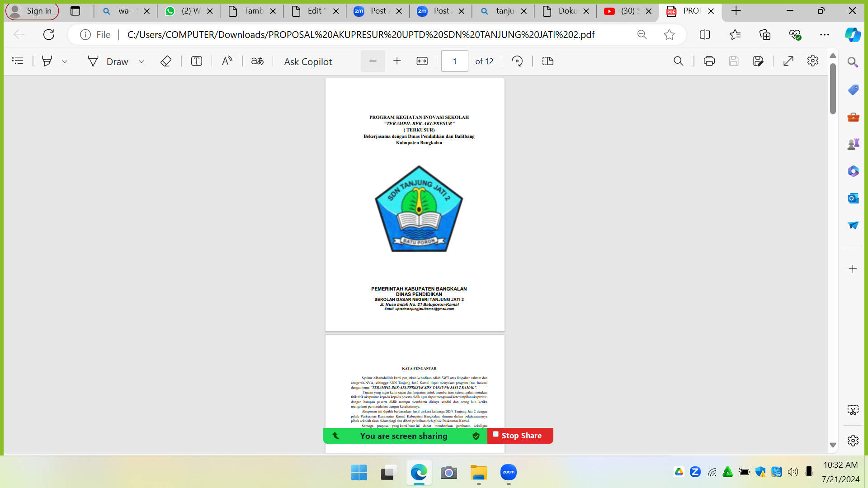Viewport: 868px width, 488px height.
Task: Open the PDF table of contents
Action: tap(18, 61)
